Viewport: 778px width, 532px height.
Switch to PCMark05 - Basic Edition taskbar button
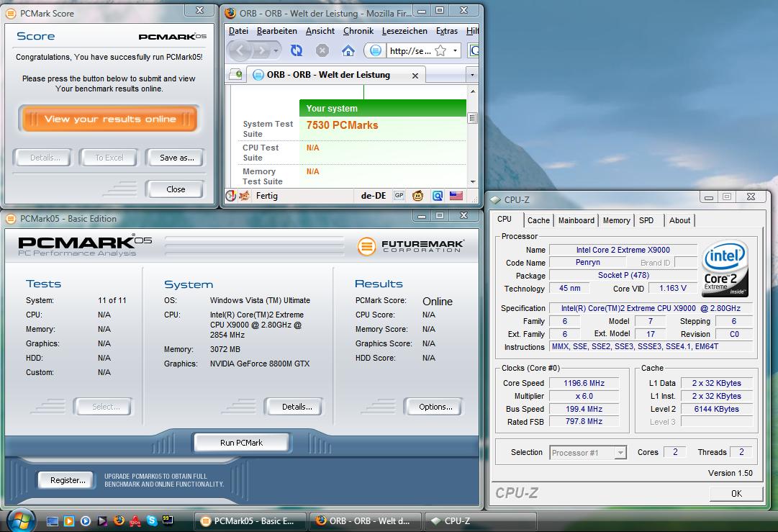coord(250,521)
